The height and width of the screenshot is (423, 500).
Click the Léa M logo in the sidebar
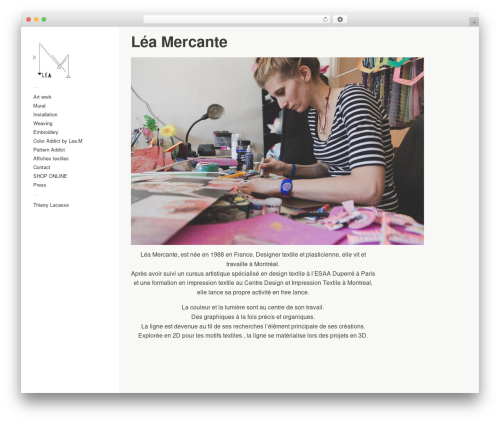[x=52, y=61]
